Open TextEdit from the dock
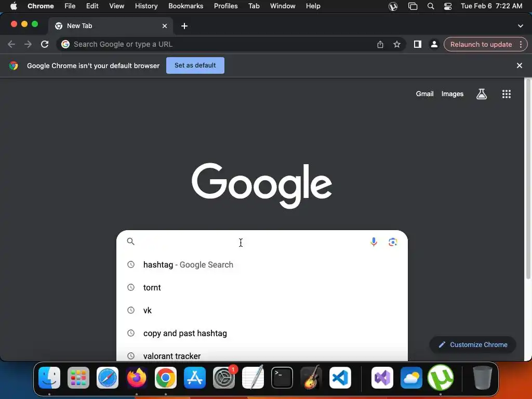 click(x=253, y=377)
